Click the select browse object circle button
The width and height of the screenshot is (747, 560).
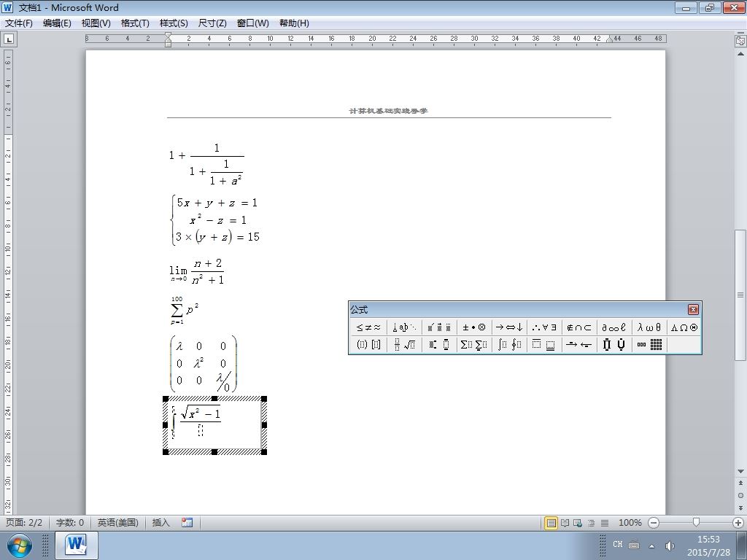point(740,495)
